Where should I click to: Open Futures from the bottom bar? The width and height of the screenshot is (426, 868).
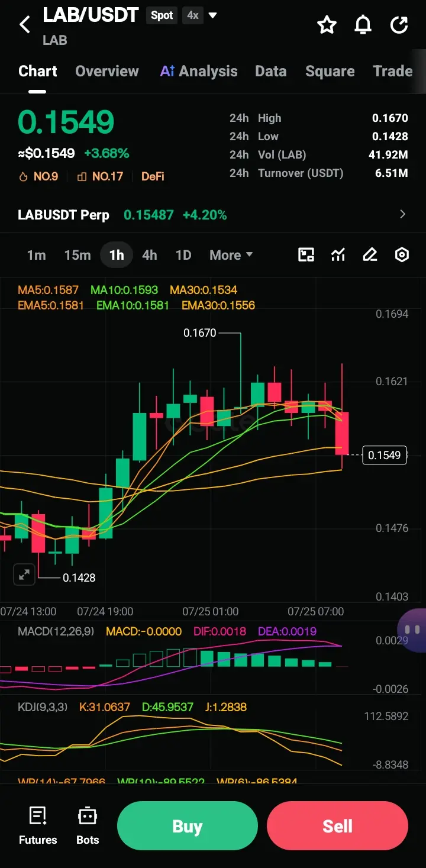[x=38, y=826]
